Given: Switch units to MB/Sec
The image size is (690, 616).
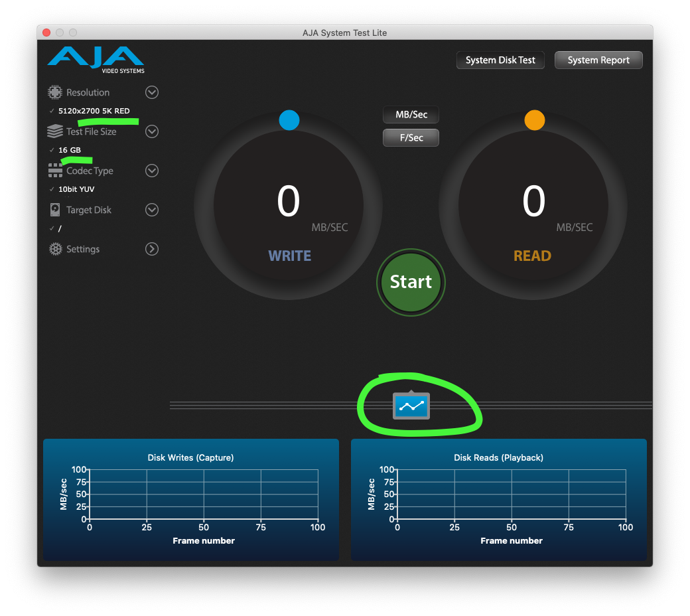Looking at the screenshot, I should click(411, 114).
